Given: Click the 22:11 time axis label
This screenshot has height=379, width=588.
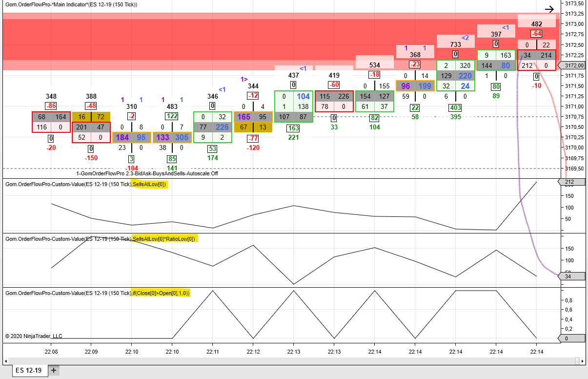Looking at the screenshot, I should tap(212, 351).
